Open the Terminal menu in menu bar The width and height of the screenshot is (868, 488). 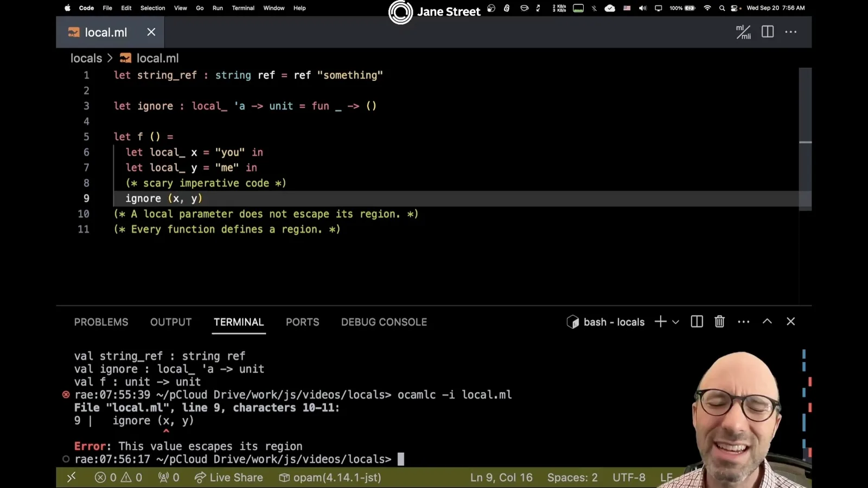click(243, 8)
